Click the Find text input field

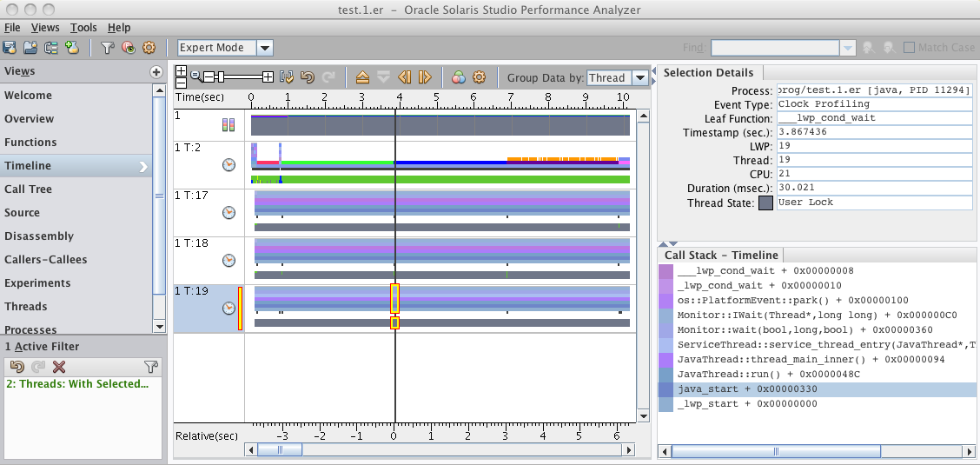(776, 48)
